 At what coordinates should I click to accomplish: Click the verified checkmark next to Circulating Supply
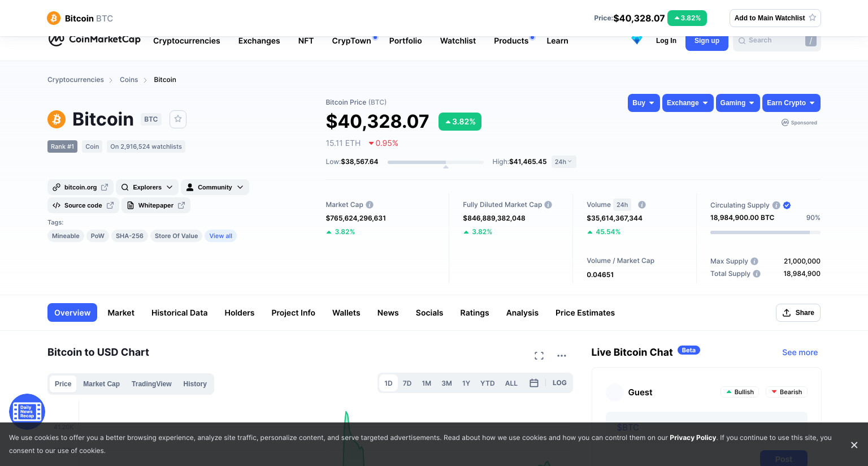(787, 205)
